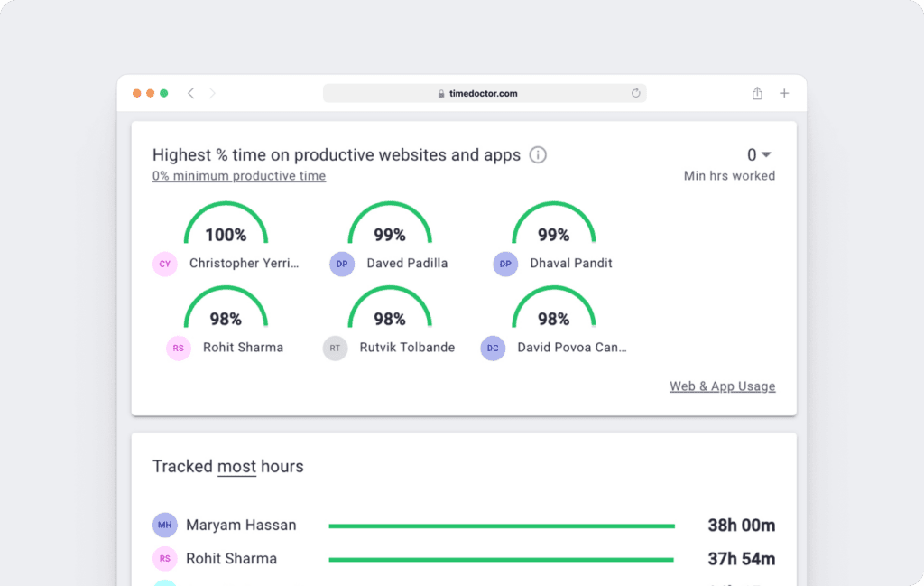
Task: Click the Dhaval Pandit avatar
Action: [504, 264]
